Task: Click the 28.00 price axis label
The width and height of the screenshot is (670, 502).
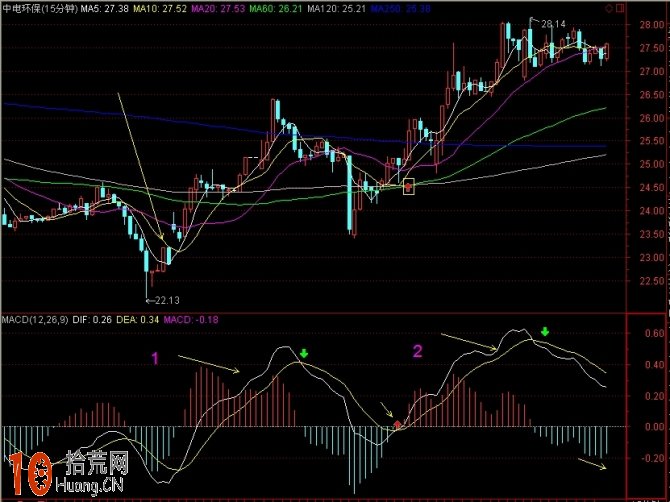Action: tap(652, 25)
